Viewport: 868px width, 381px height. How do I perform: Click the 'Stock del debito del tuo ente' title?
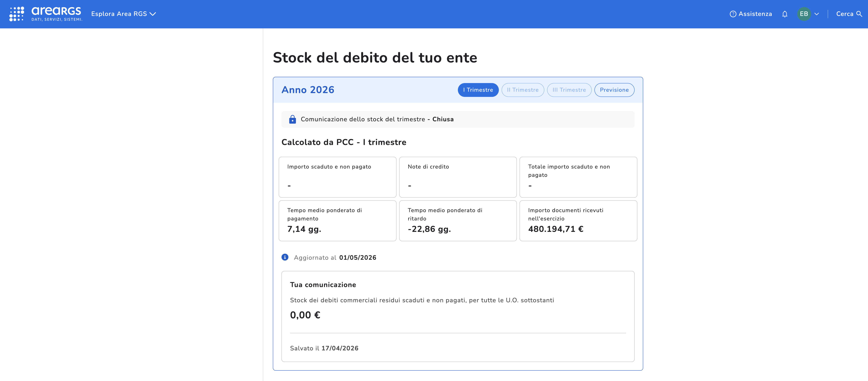pos(375,58)
